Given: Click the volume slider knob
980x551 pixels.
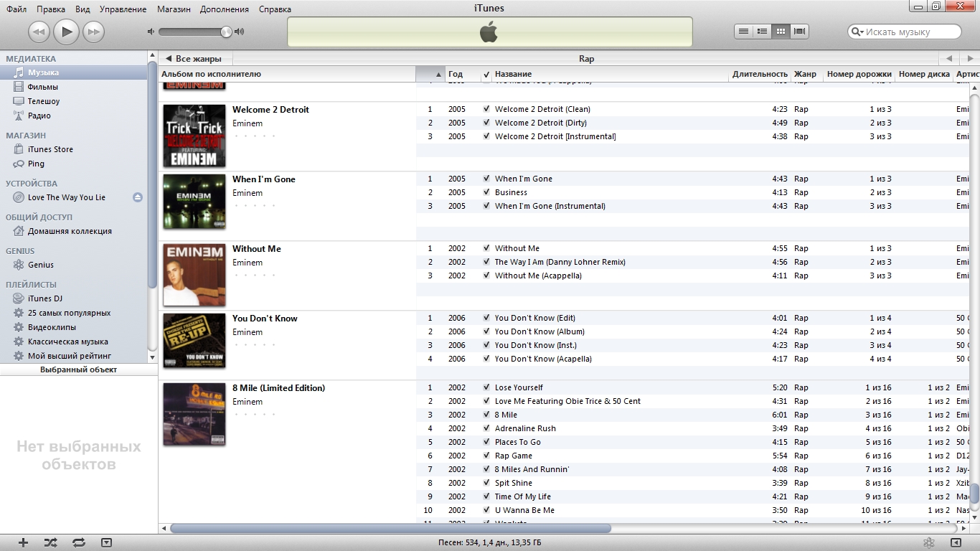Looking at the screenshot, I should [x=226, y=32].
